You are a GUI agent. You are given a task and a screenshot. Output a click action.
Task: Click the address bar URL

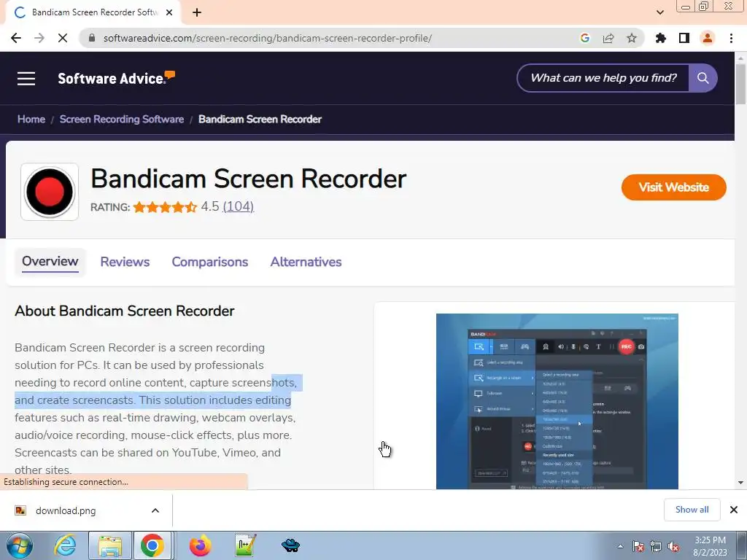pyautogui.click(x=268, y=38)
